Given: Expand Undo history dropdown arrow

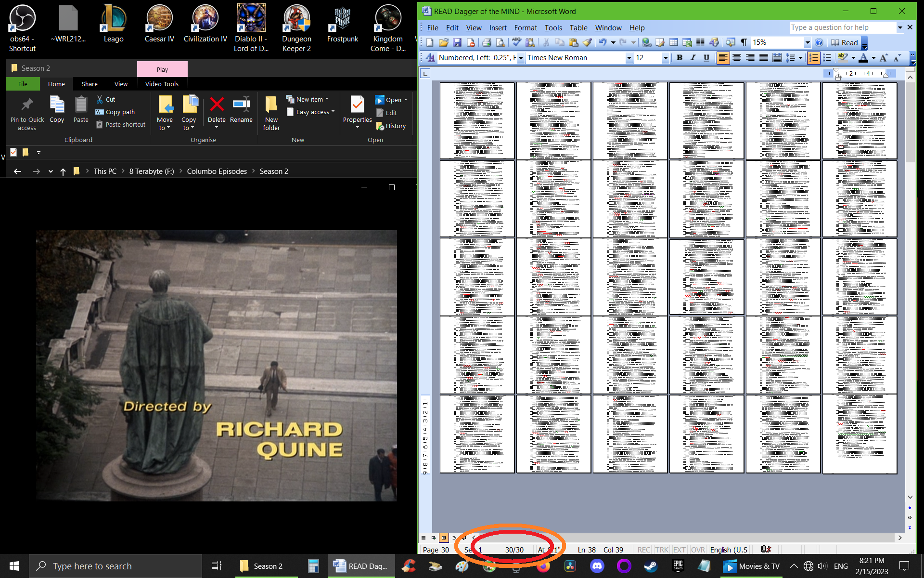Looking at the screenshot, I should tap(613, 43).
